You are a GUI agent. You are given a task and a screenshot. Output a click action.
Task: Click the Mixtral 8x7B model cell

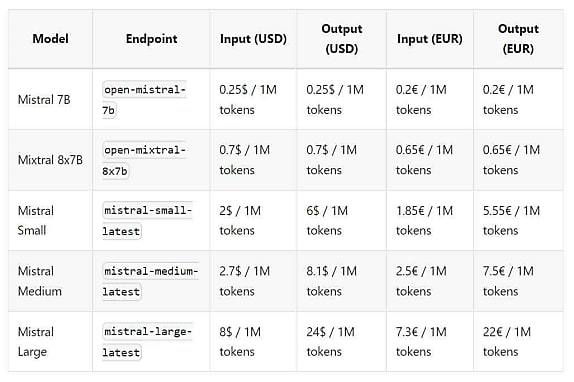pyautogui.click(x=50, y=160)
